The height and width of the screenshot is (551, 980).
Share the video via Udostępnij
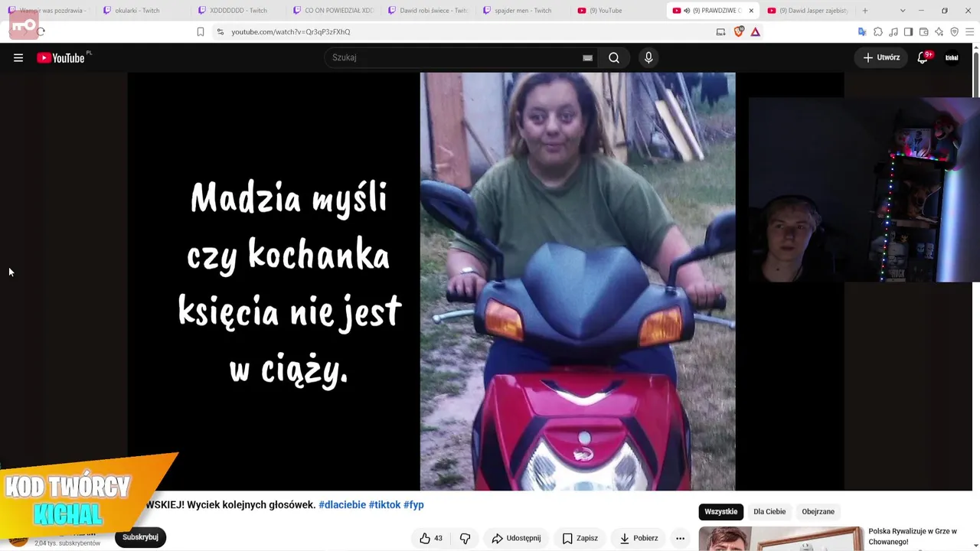click(x=516, y=538)
